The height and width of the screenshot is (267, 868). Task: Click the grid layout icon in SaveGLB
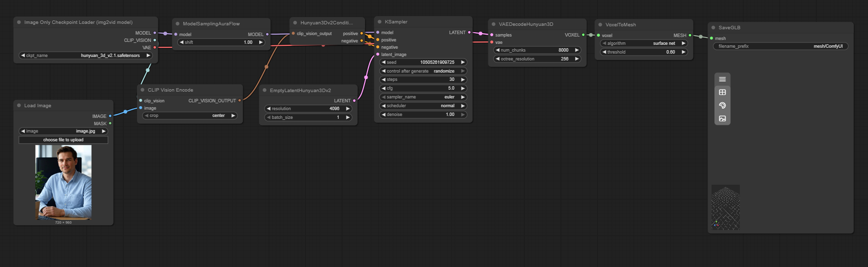click(722, 93)
